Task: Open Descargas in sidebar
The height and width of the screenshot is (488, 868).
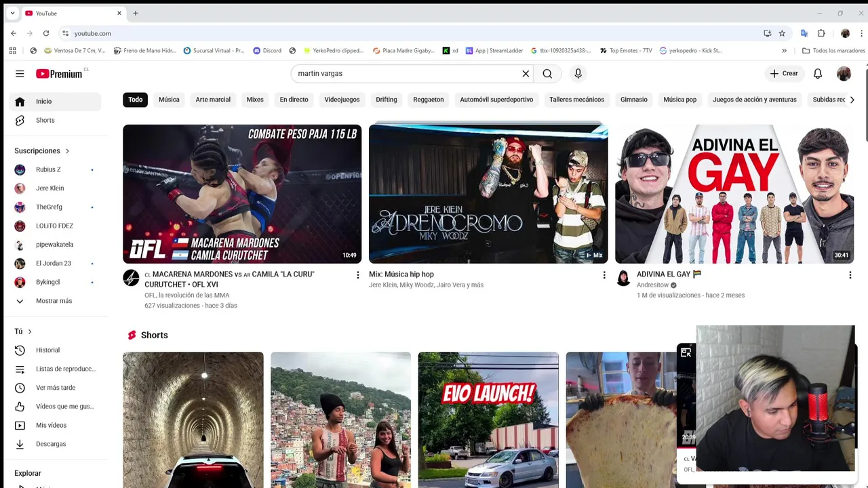Action: tap(56, 444)
